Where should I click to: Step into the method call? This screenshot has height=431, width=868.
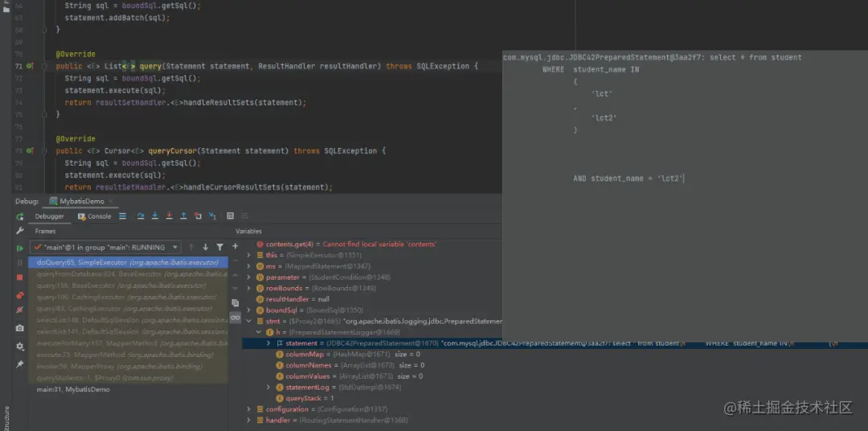pyautogui.click(x=155, y=216)
